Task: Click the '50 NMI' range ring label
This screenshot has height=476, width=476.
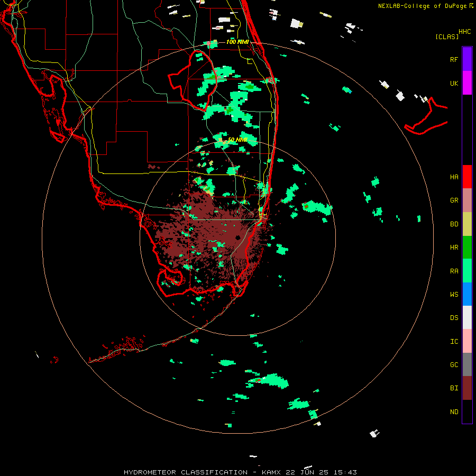Action: pos(237,140)
